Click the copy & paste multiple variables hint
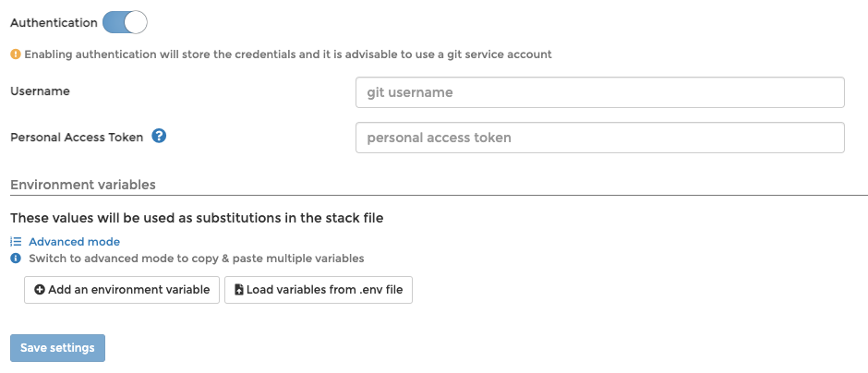This screenshot has width=868, height=373. coord(197,259)
